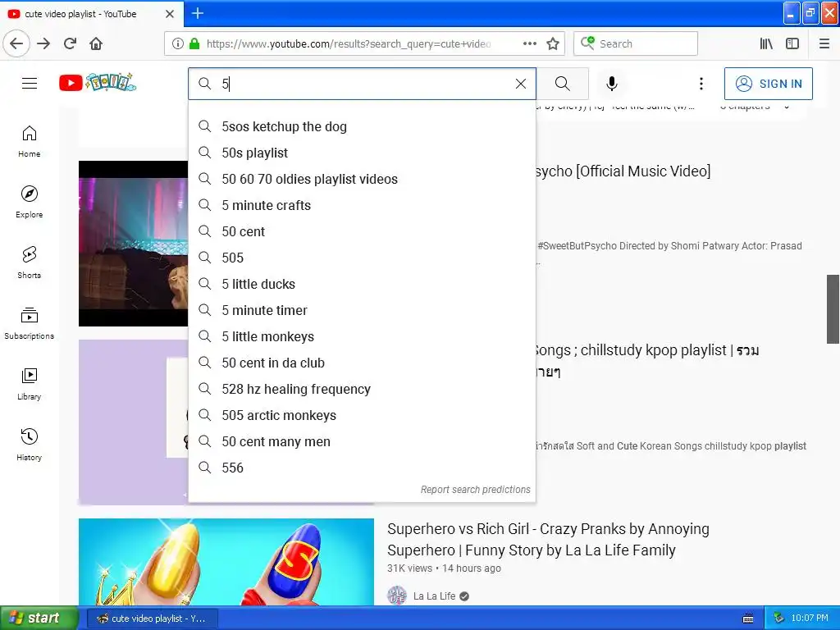Screen dimensions: 840x630
Task: Open the Superhero nails video thumbnail
Action: 226,562
